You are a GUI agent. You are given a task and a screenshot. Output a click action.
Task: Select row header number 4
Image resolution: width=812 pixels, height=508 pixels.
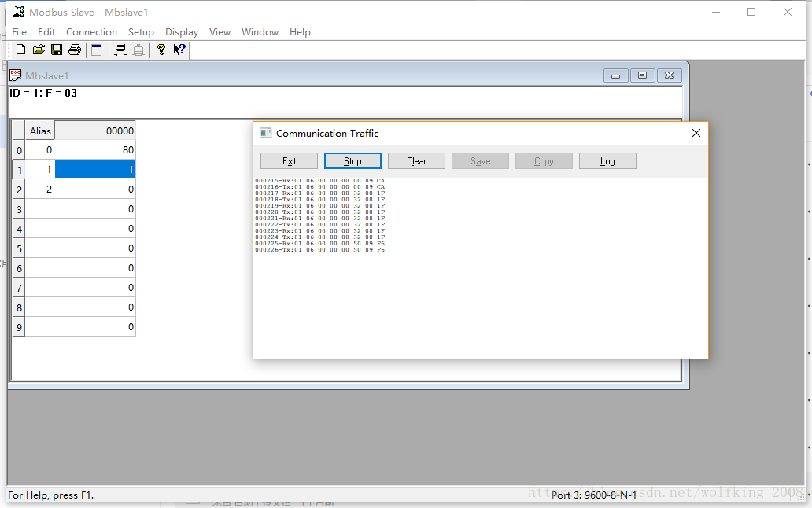[19, 229]
